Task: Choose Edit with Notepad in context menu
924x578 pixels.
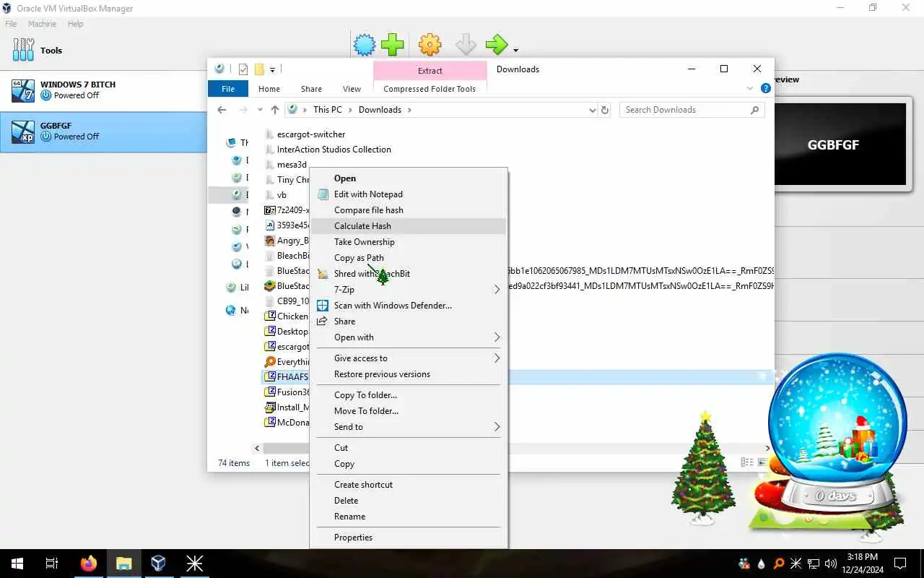Action: coord(409,194)
